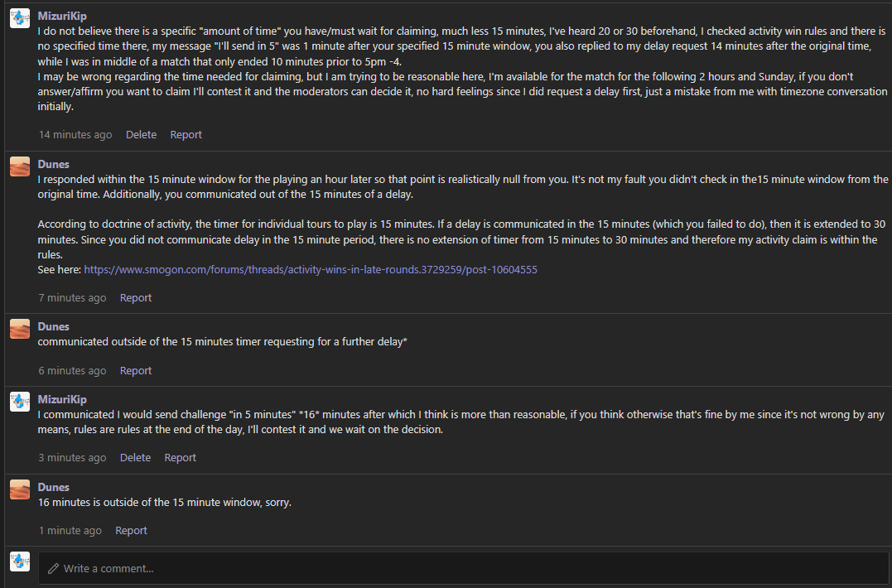Click MizuriKip's avatar on the 3 minutes ago comment
Screen dimensions: 892x588
pos(20,402)
